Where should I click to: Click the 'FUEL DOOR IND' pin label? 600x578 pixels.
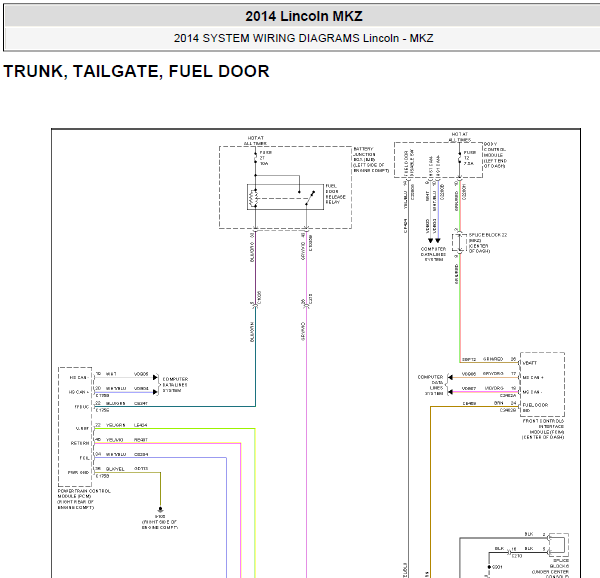(535, 407)
